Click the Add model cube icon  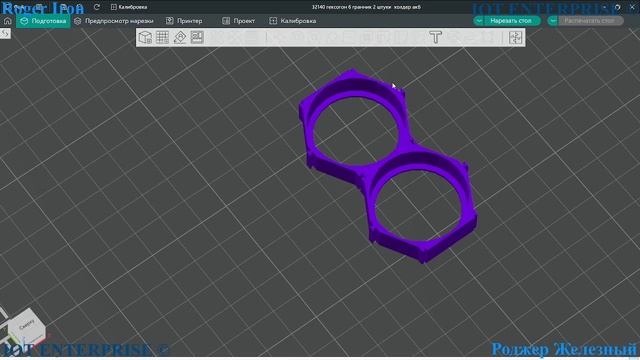tap(145, 38)
